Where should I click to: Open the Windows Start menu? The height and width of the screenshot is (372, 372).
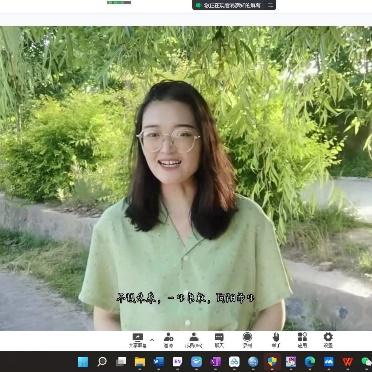(83, 362)
